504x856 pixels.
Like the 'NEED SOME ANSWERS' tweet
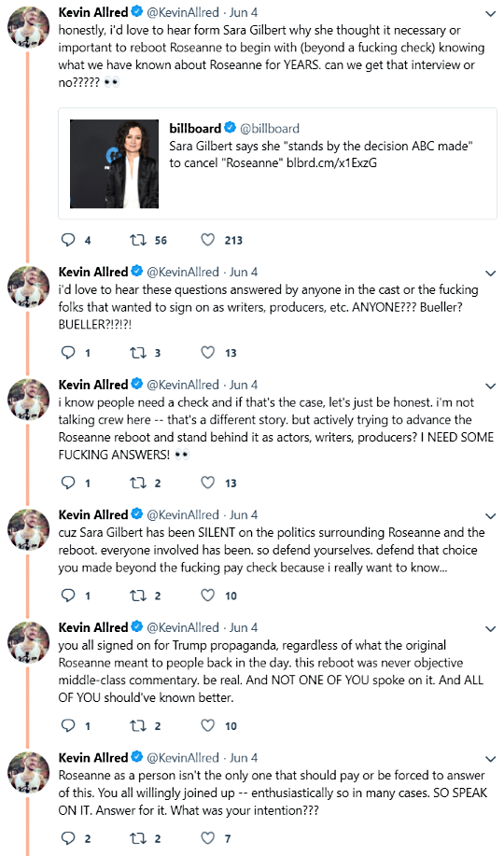(207, 483)
